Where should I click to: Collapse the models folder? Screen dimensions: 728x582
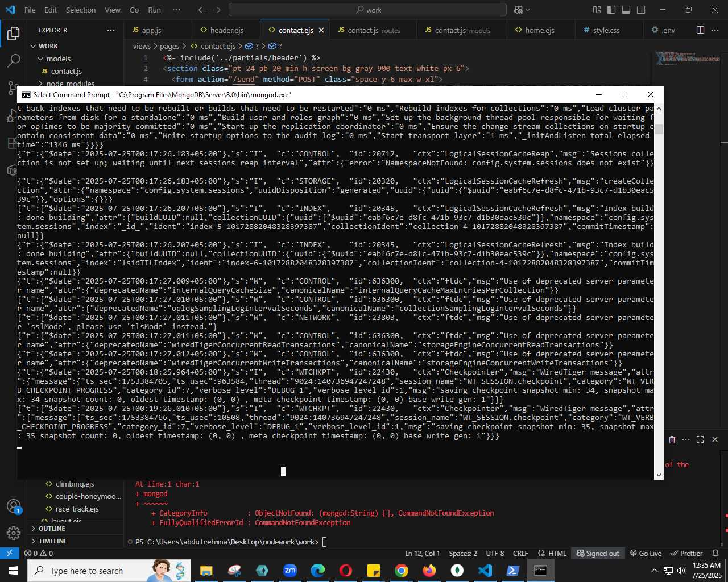[75, 59]
